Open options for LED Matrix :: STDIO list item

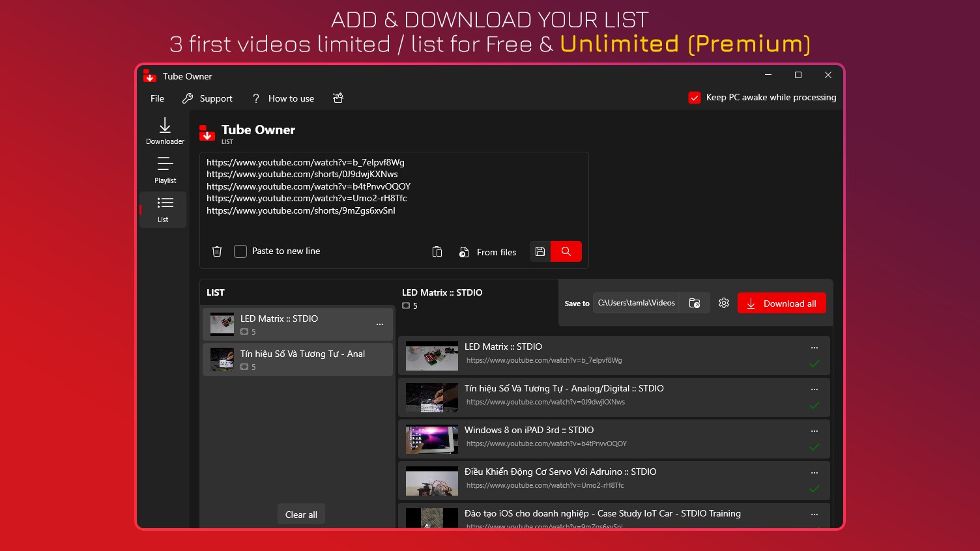coord(380,324)
